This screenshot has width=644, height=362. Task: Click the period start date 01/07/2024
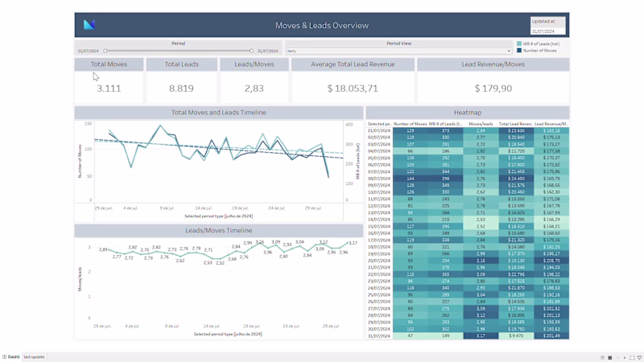89,51
